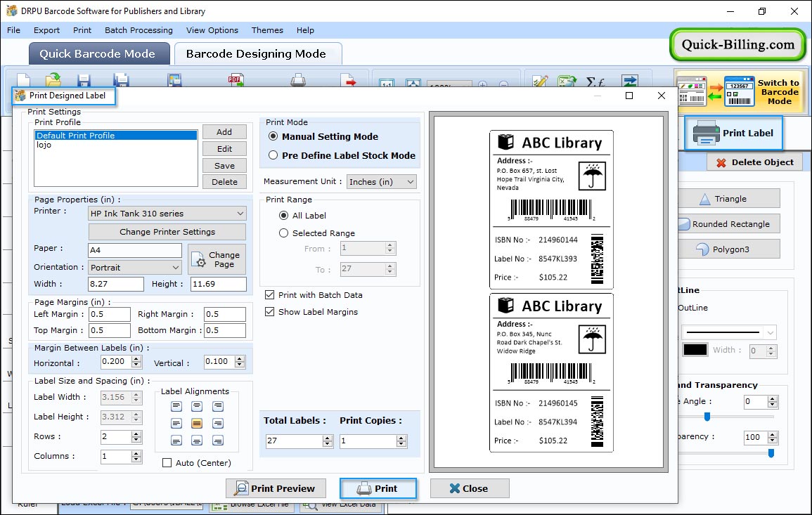Select bottom-center label alignment icon
Screen dimensions: 812x515
[197, 441]
